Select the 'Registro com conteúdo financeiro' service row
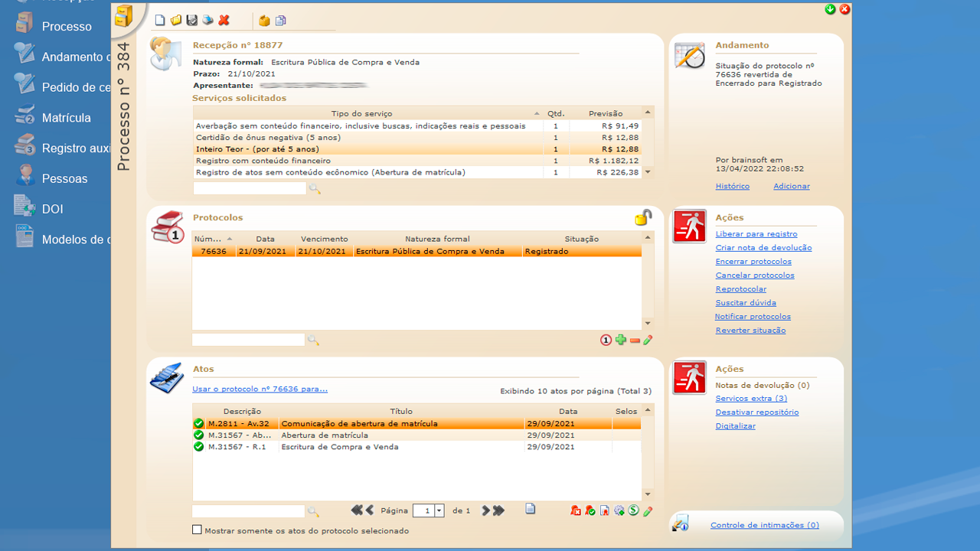Screen dimensions: 980x551 [x=417, y=161]
